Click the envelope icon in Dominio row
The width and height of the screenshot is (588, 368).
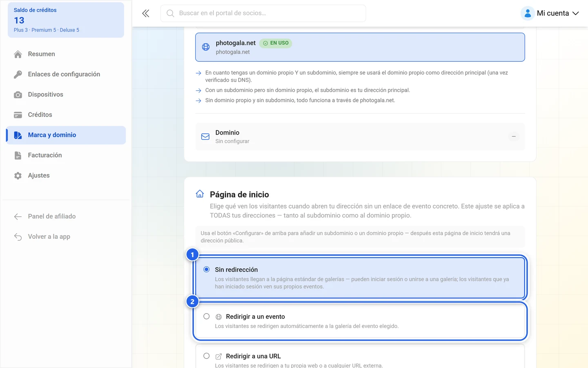pos(205,137)
